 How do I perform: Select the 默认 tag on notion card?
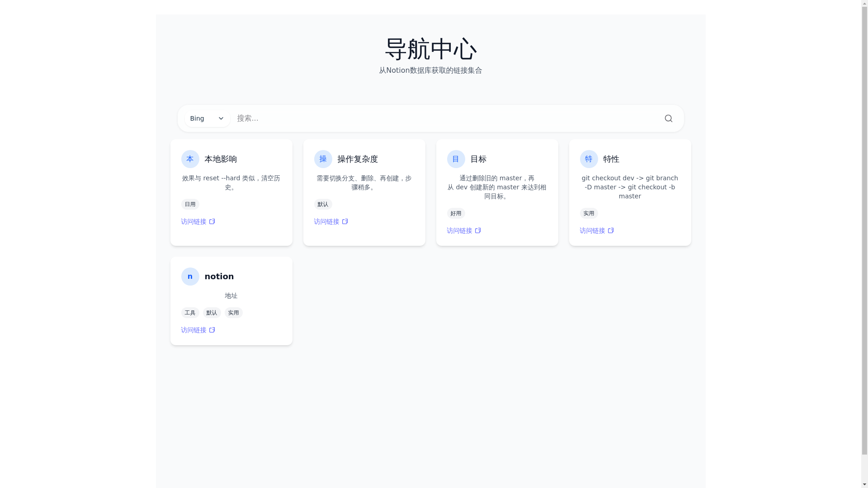click(212, 313)
